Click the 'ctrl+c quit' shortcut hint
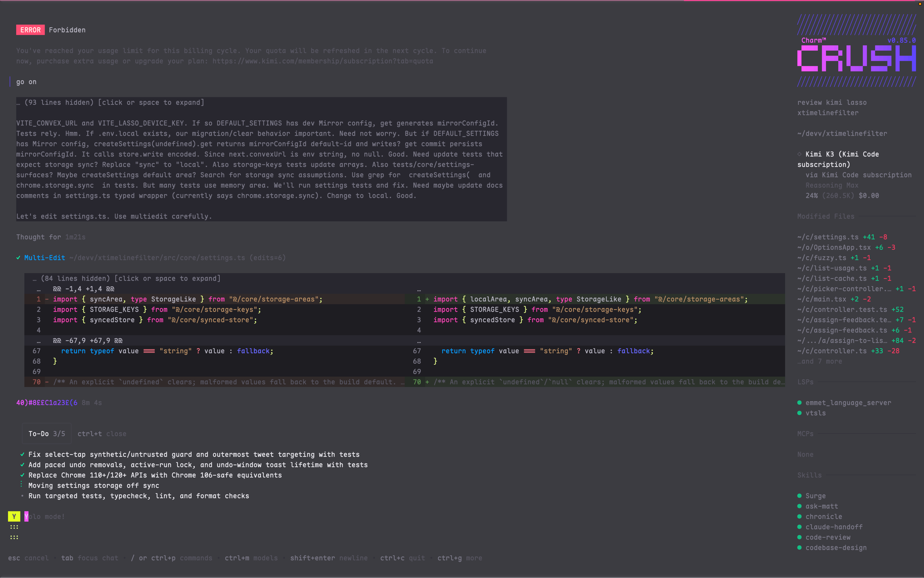The height and width of the screenshot is (578, 924). (403, 558)
